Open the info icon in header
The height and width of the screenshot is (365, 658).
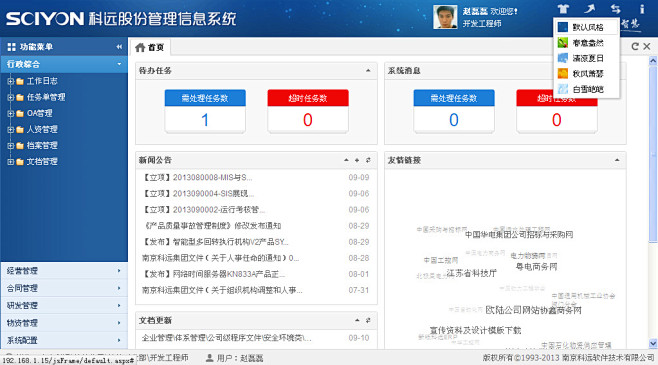[x=642, y=8]
